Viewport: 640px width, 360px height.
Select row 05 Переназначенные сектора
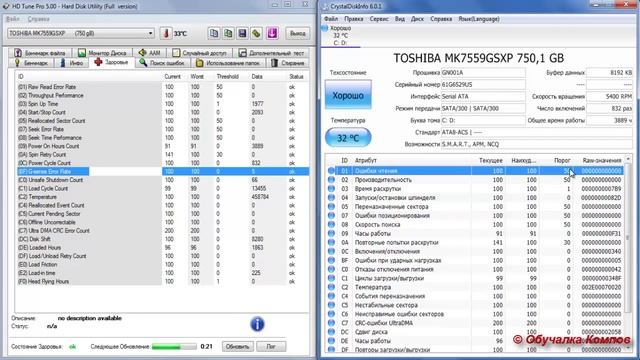(475, 207)
